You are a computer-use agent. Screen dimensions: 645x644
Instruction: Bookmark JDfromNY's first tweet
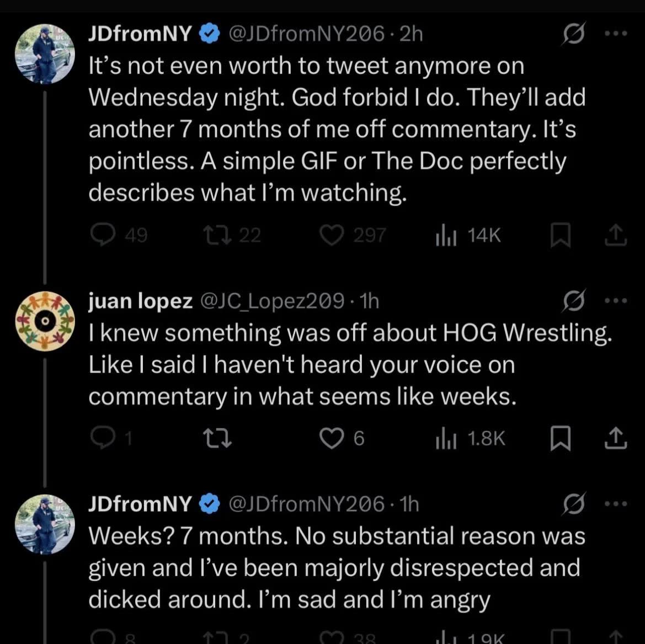click(560, 235)
